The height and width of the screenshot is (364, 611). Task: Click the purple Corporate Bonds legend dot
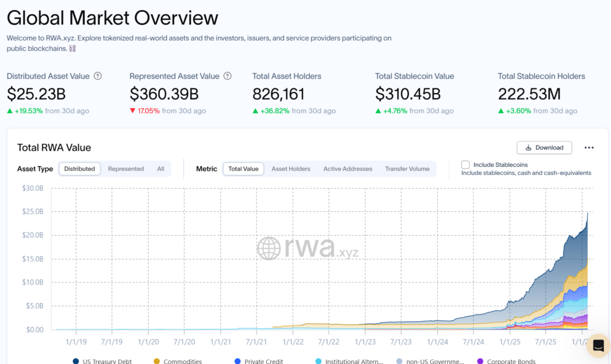(480, 361)
